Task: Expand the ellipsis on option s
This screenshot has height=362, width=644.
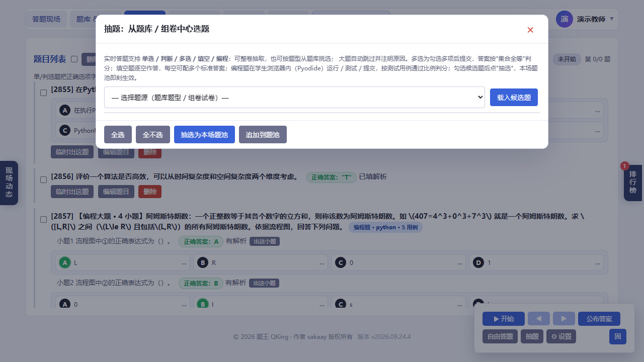Action: point(460,305)
